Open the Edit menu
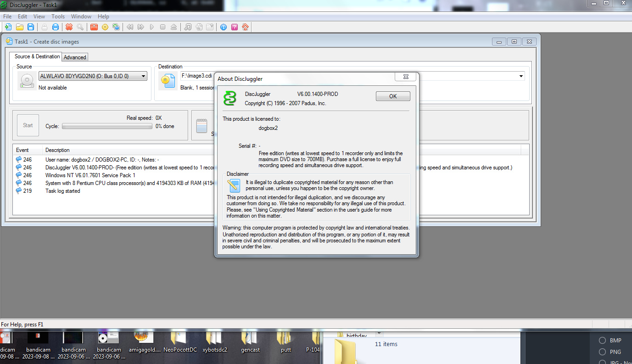 [22, 17]
